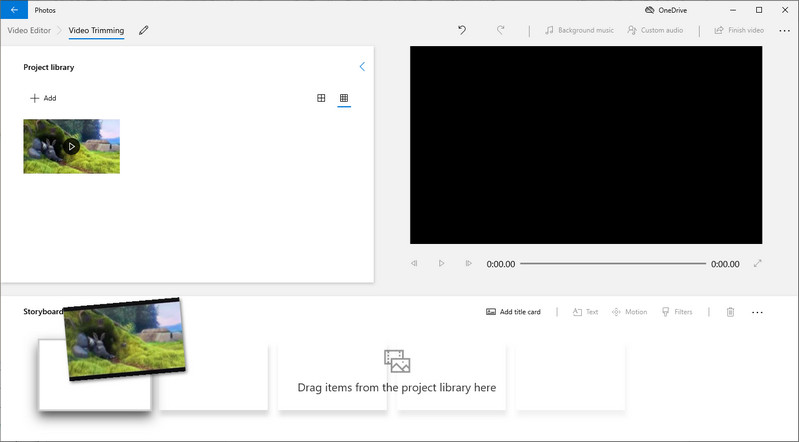Switch to small thumbnails grid view

click(344, 98)
